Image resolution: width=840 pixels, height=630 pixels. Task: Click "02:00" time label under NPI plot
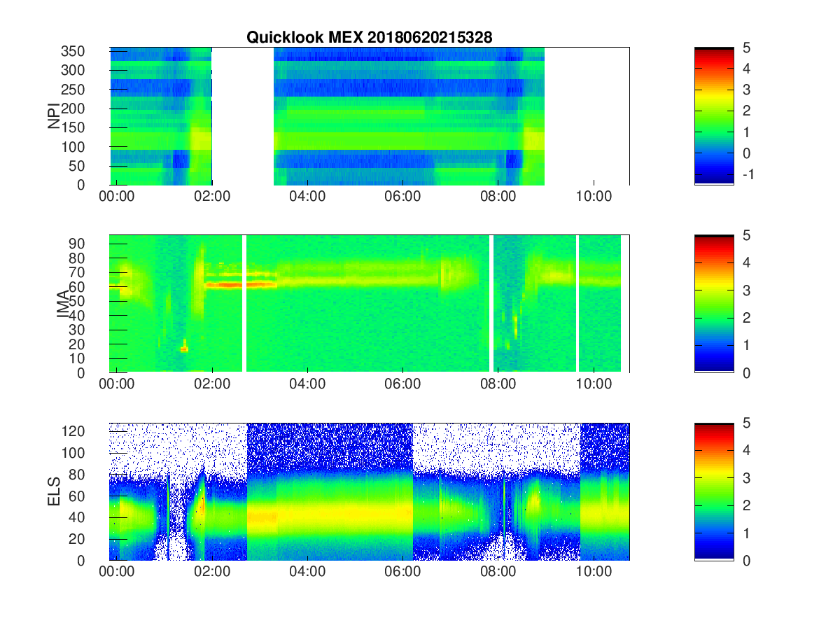tap(212, 197)
